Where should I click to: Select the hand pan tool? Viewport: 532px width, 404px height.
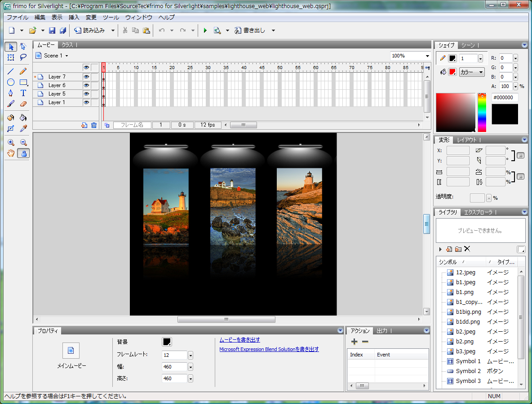pyautogui.click(x=11, y=153)
